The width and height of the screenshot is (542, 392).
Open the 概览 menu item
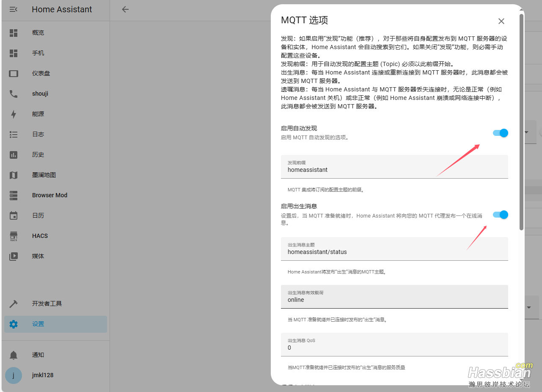point(55,33)
